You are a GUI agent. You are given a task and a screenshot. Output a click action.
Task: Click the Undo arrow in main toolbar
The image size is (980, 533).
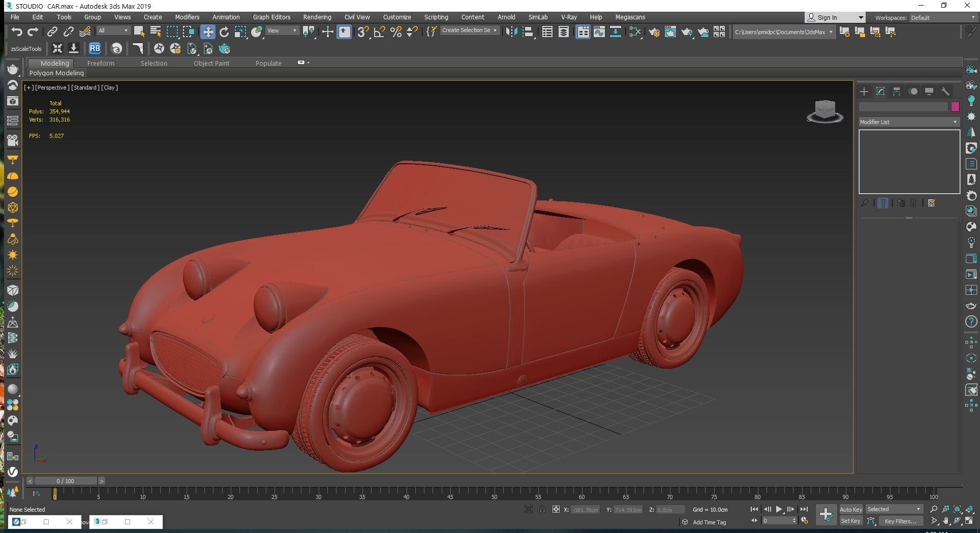point(17,32)
